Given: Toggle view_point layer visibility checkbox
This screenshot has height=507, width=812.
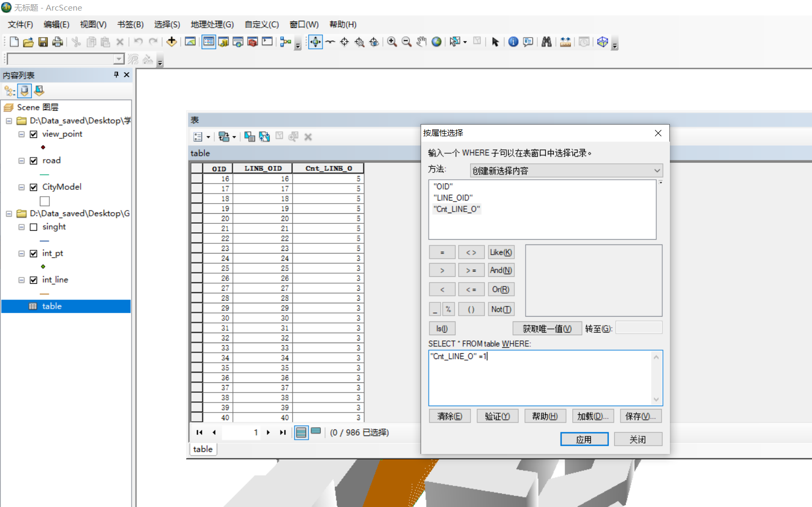Looking at the screenshot, I should pos(33,134).
